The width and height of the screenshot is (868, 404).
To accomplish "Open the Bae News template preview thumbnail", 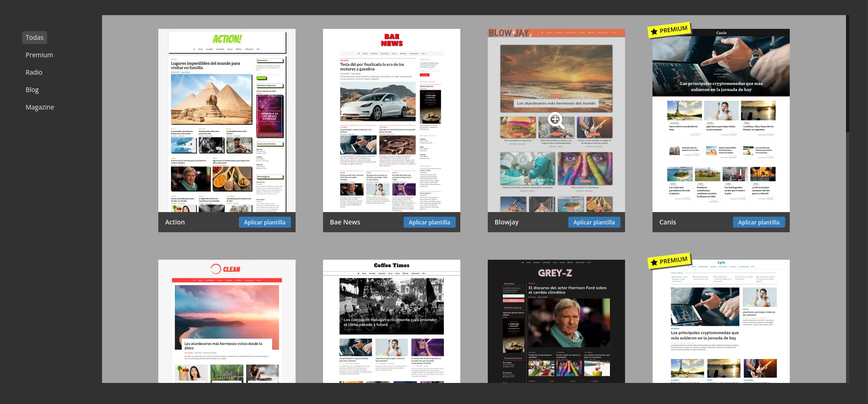I will (392, 120).
